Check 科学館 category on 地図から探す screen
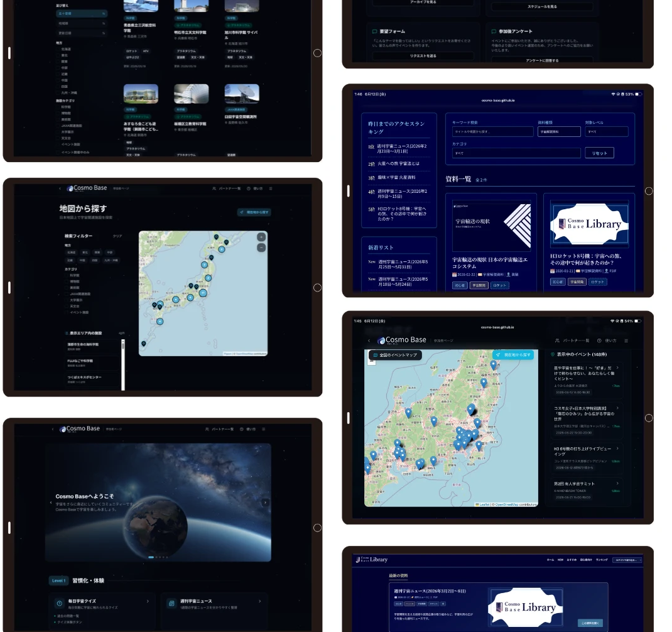This screenshot has height=632, width=672. (68, 275)
